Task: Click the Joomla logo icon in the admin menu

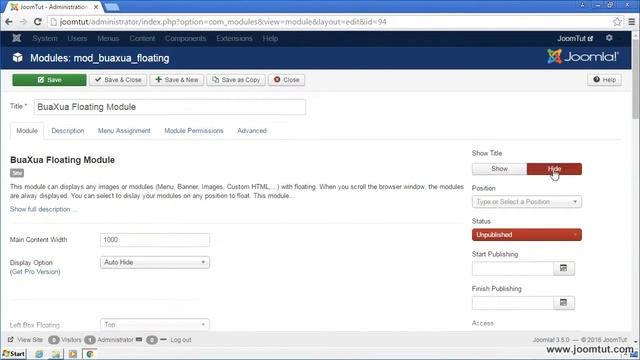Action: click(17, 38)
